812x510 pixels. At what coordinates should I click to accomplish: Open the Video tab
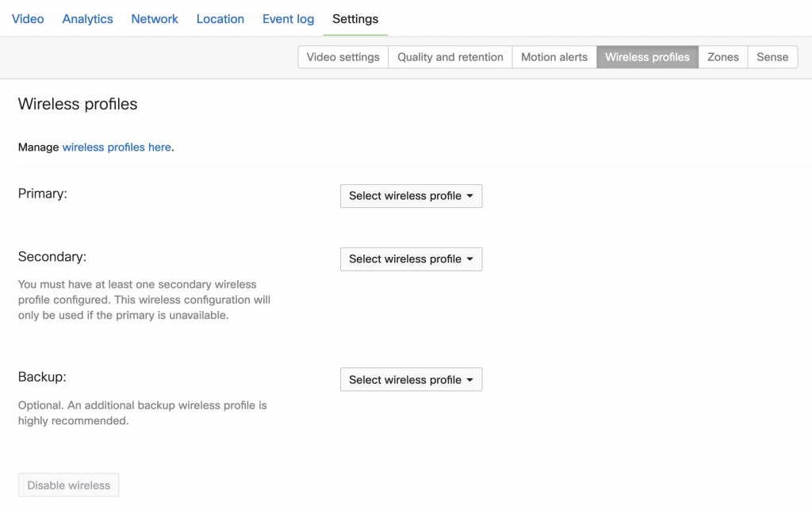(28, 18)
